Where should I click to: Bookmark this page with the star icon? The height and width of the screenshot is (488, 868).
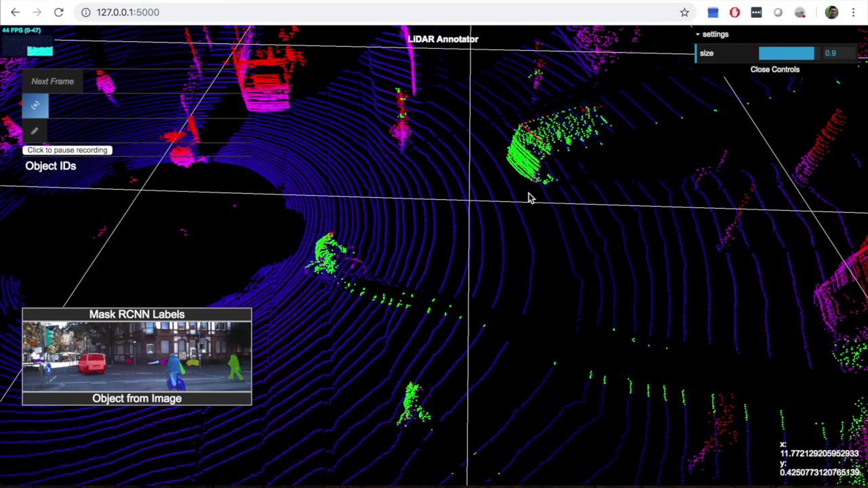click(684, 12)
